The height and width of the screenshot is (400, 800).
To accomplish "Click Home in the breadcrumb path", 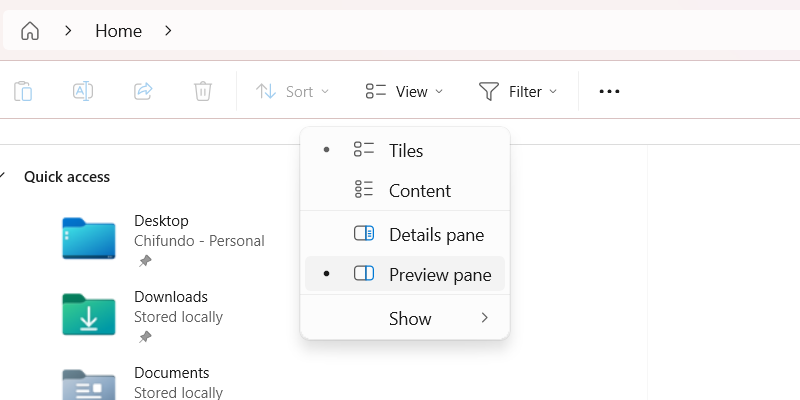I will (118, 31).
